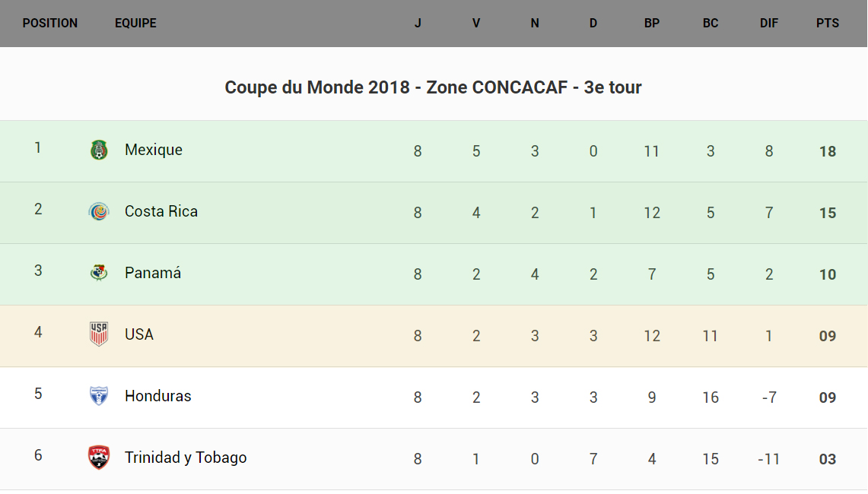Select the Panamá team name

click(153, 274)
